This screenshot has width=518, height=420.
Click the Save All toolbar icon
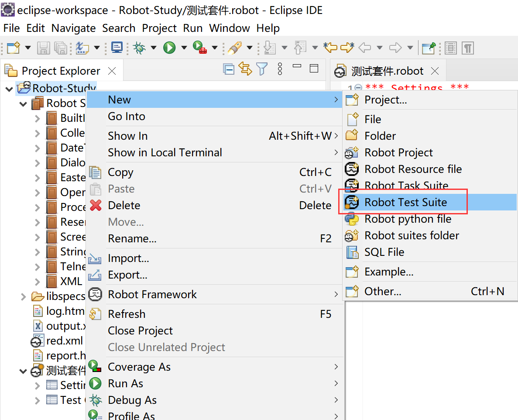61,48
